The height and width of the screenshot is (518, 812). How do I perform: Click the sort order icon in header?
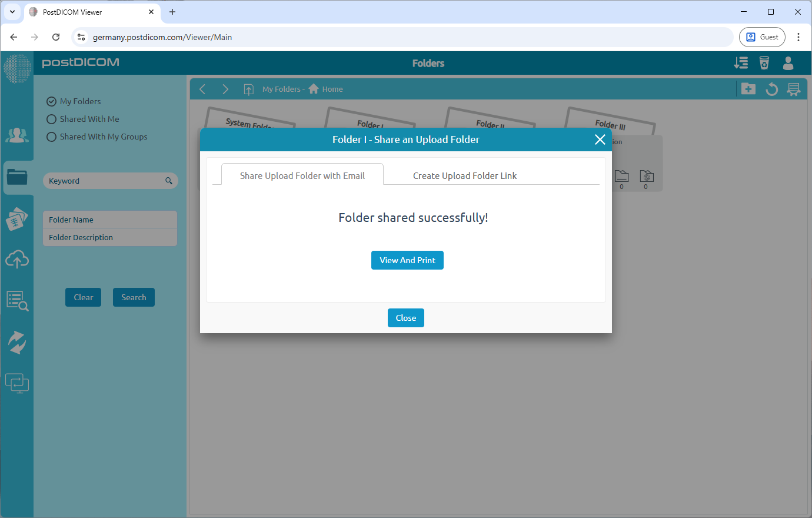(x=741, y=63)
